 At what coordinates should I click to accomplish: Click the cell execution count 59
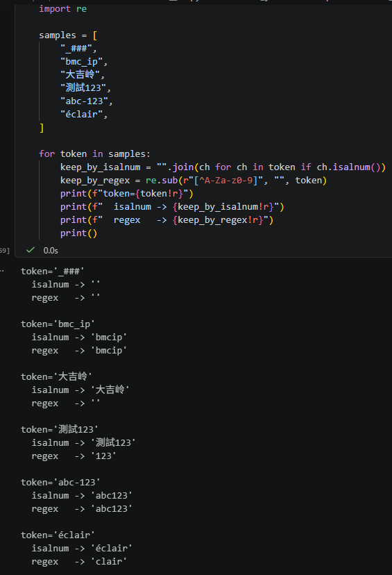tap(4, 251)
